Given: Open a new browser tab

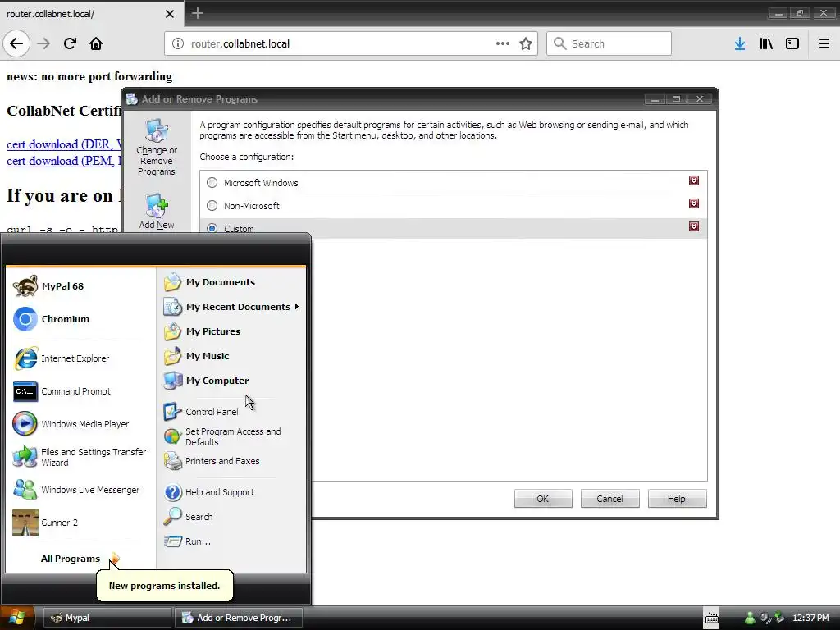Looking at the screenshot, I should pyautogui.click(x=197, y=13).
